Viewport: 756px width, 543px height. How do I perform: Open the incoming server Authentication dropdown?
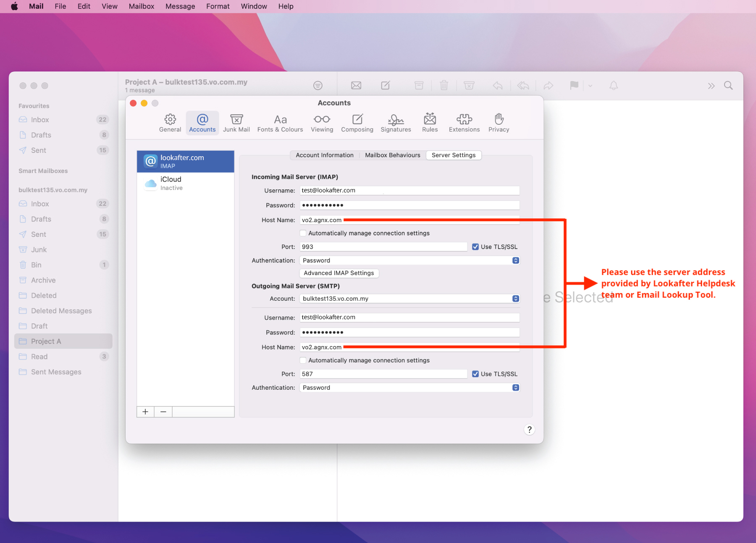point(409,261)
